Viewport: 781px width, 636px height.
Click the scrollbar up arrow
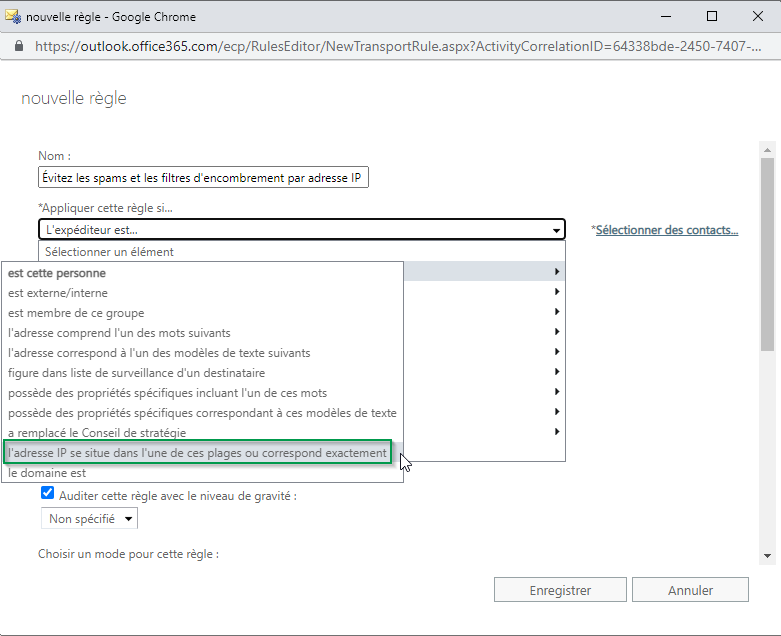(767, 149)
